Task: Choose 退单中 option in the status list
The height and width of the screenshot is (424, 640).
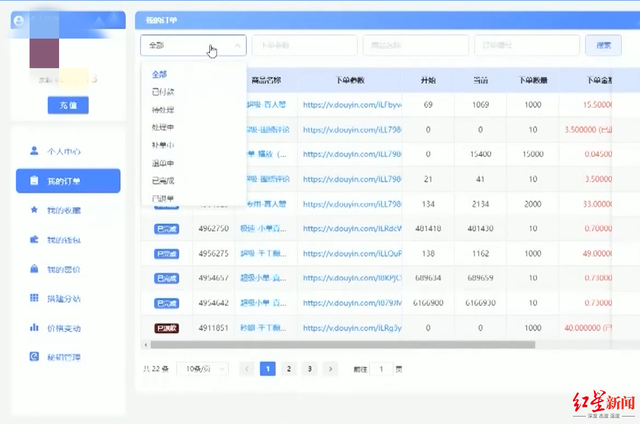Action: click(161, 163)
